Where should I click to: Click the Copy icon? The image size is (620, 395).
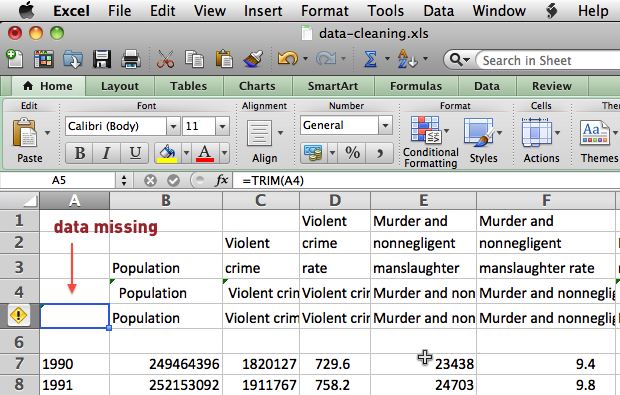(194, 60)
